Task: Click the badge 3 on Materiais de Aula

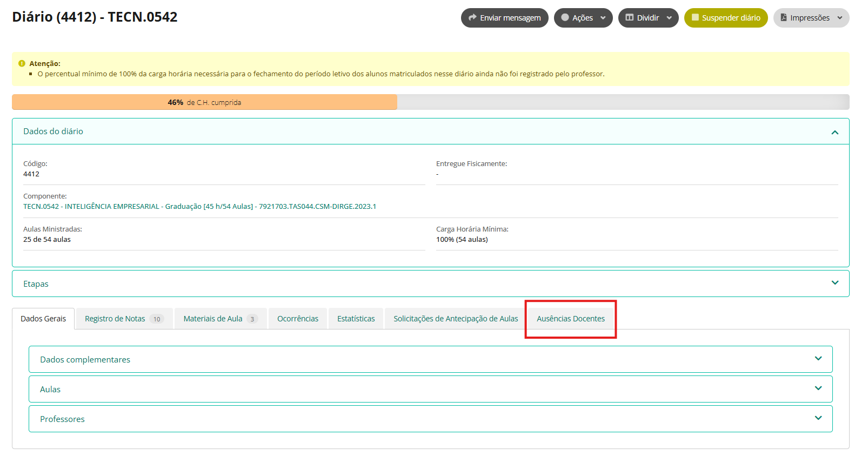Action: click(x=252, y=319)
